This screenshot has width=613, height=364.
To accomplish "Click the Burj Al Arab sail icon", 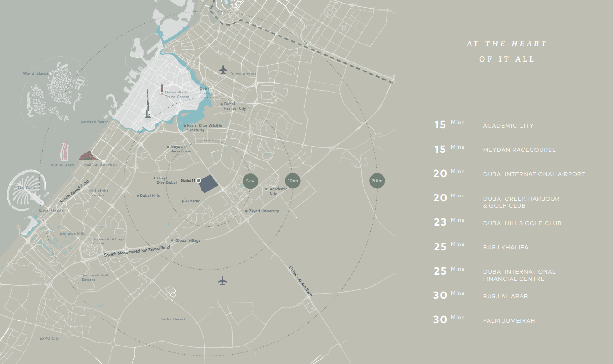I will tap(66, 150).
